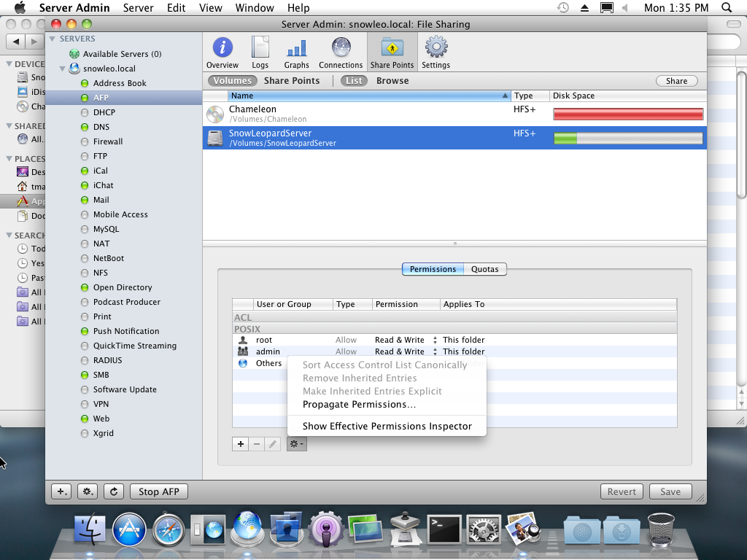Select the List view toggle
The height and width of the screenshot is (560, 747).
[354, 80]
